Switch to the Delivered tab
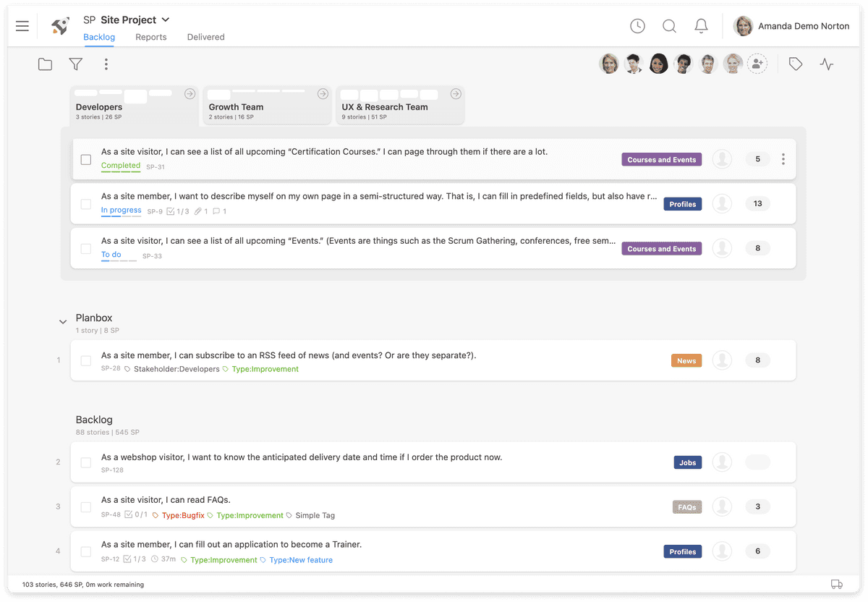 point(205,37)
